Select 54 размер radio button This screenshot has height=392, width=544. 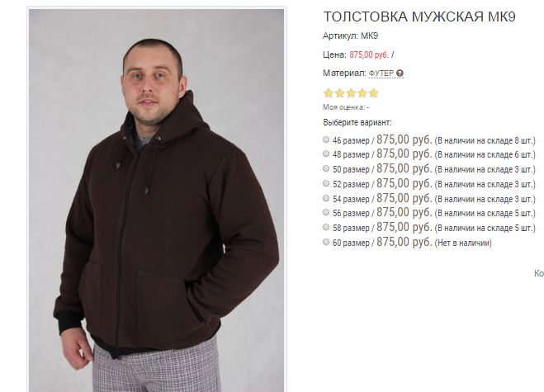[326, 198]
